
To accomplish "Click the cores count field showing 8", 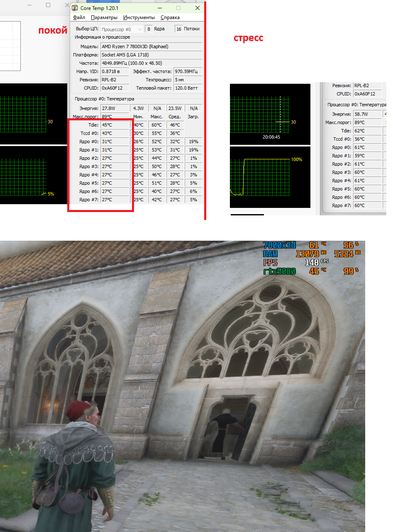I will pos(149,29).
